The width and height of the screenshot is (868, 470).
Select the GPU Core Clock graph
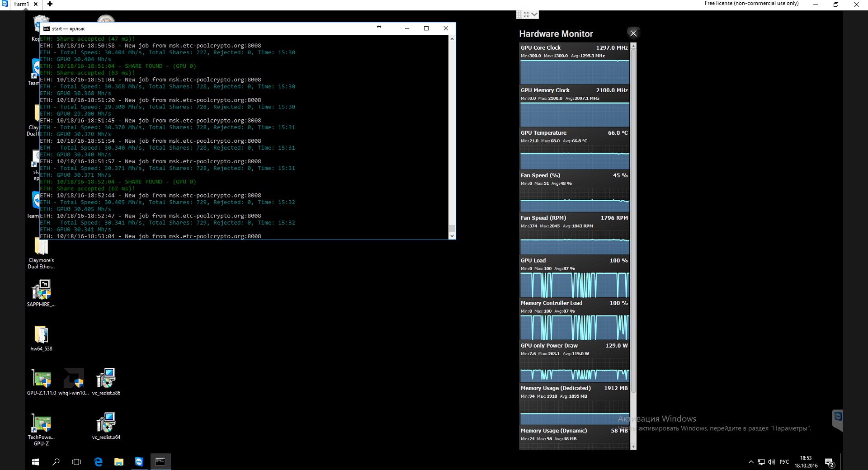(574, 72)
